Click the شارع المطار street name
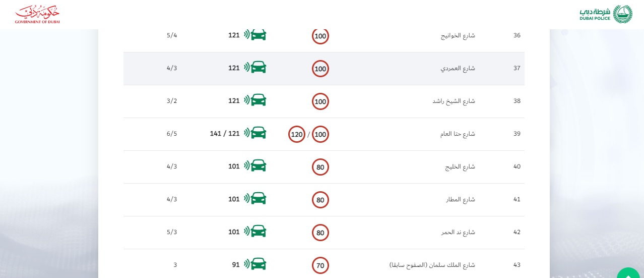The width and height of the screenshot is (644, 278). pyautogui.click(x=462, y=199)
